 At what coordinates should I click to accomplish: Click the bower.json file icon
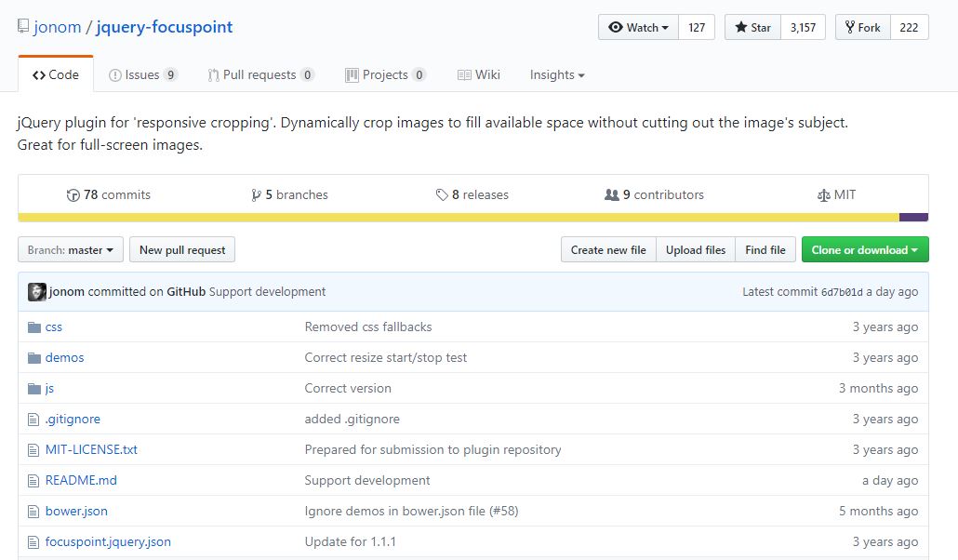click(x=33, y=511)
